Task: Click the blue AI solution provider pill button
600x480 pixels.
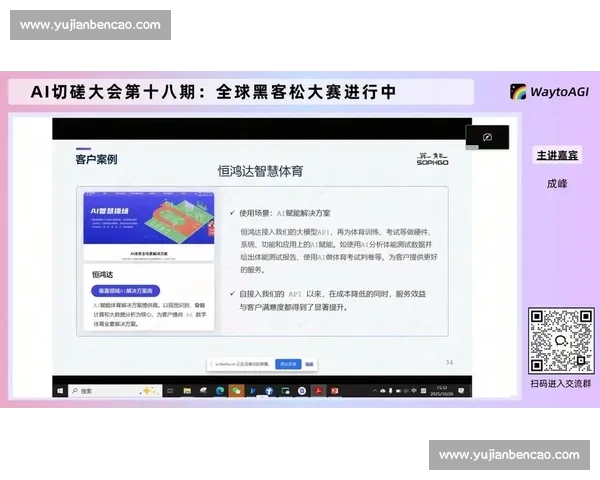Action: 126,291
